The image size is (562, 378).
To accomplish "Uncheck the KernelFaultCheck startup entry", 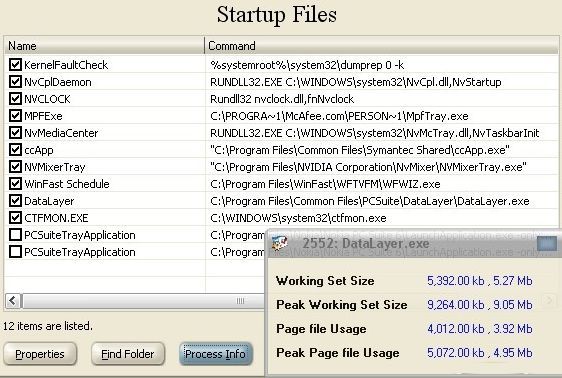I will [x=15, y=65].
